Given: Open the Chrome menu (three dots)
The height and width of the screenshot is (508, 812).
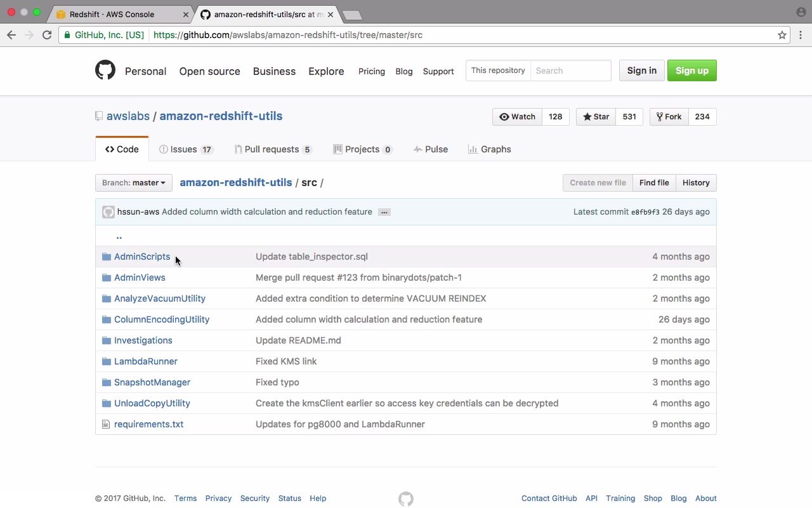Looking at the screenshot, I should [801, 35].
